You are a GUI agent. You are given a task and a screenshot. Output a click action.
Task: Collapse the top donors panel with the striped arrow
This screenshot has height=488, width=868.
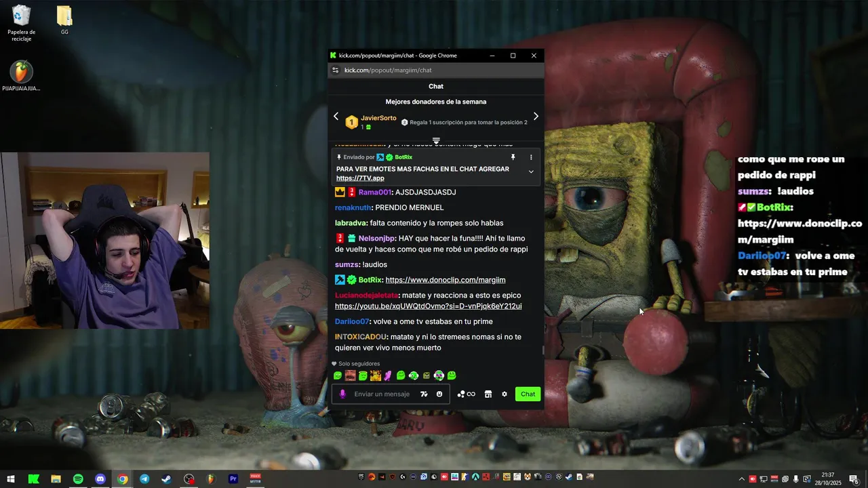(436, 141)
